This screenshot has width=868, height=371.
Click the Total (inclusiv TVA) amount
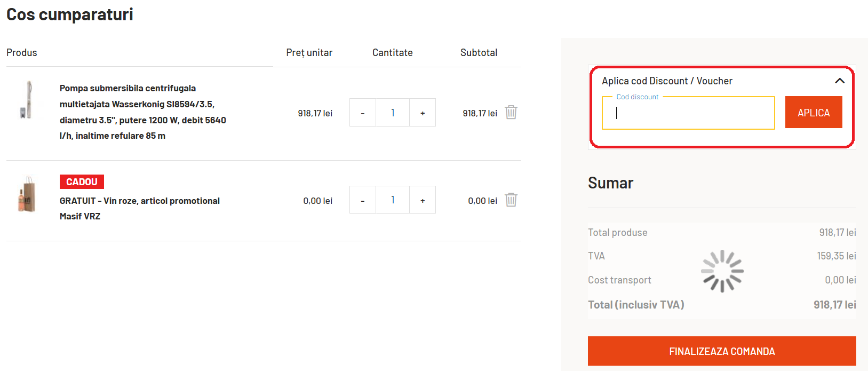[x=834, y=305]
